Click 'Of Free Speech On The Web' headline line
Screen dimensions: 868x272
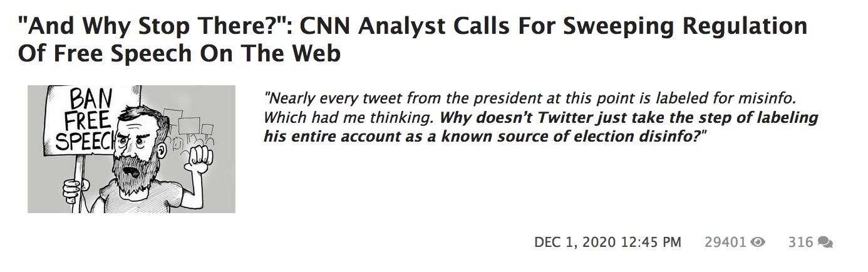click(179, 53)
